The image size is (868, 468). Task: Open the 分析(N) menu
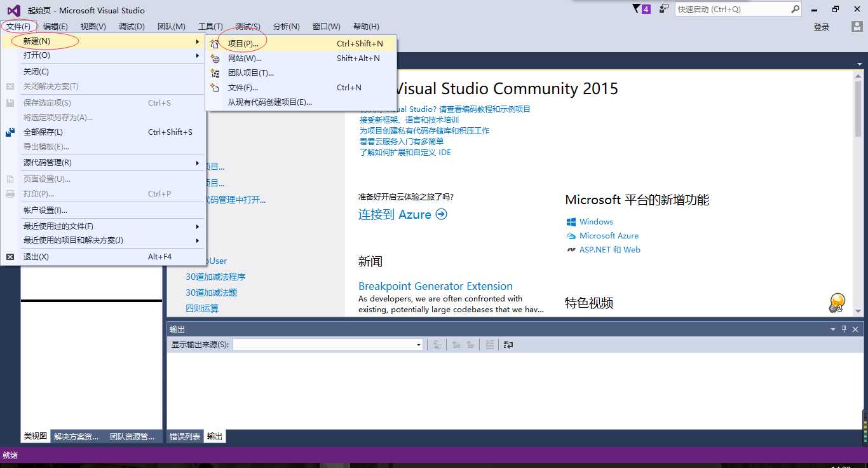pyautogui.click(x=286, y=26)
